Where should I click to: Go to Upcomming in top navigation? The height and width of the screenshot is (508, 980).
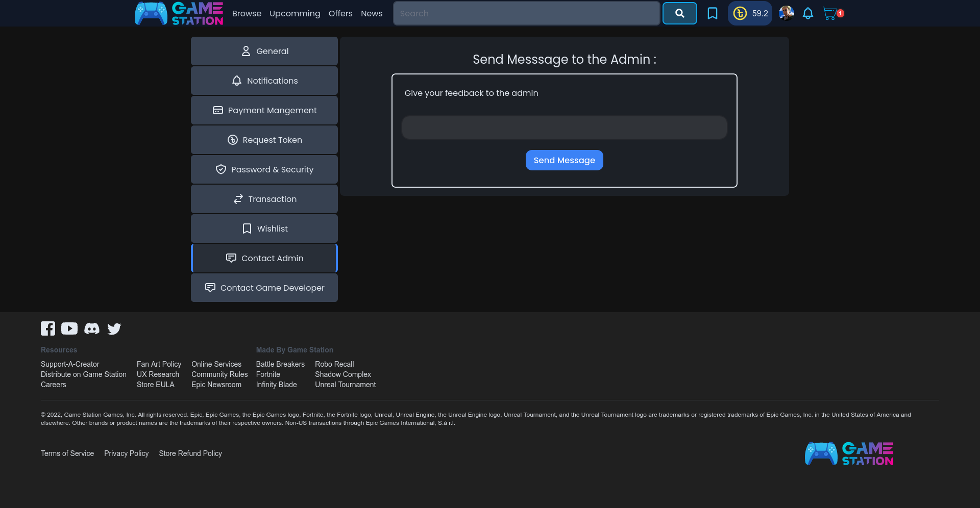[x=295, y=13]
